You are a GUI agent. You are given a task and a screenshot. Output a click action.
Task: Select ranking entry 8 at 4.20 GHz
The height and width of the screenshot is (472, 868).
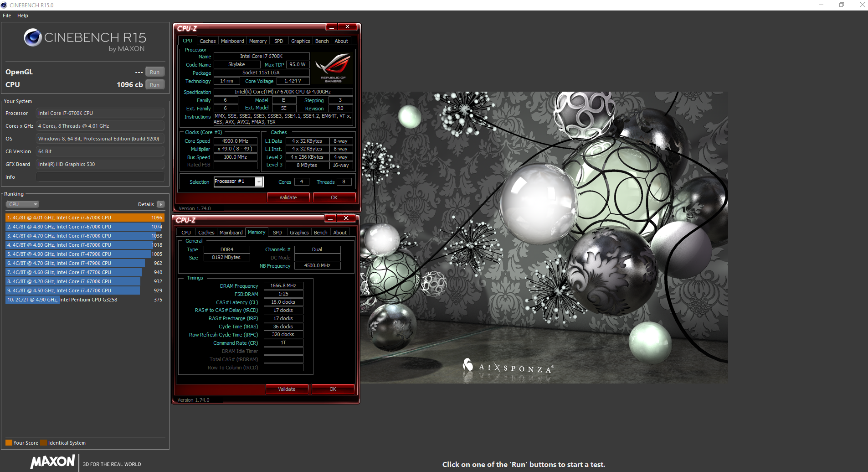tap(85, 281)
